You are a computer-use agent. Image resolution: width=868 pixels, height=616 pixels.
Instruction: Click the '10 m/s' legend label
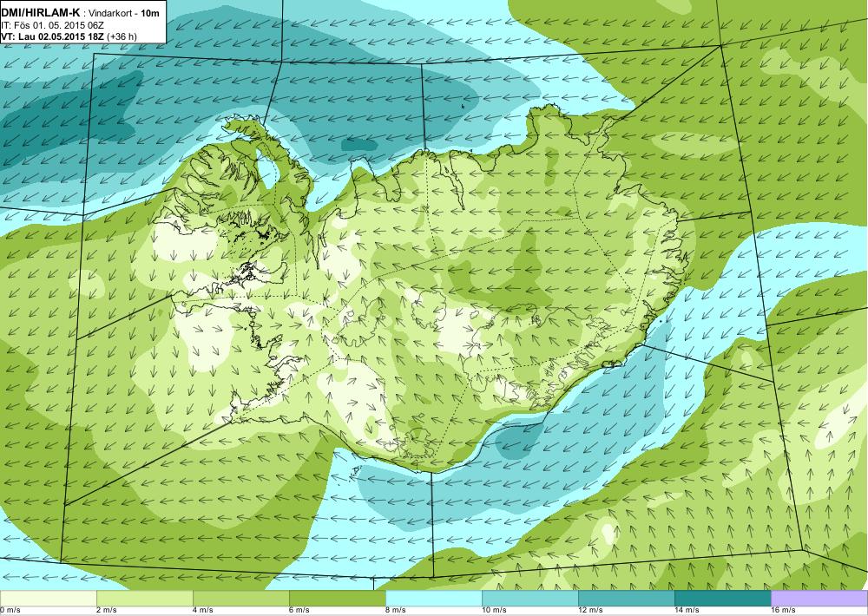pos(494,610)
